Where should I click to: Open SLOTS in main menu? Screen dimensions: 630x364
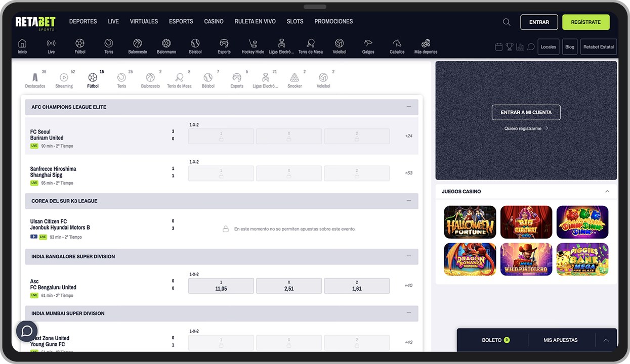point(295,22)
